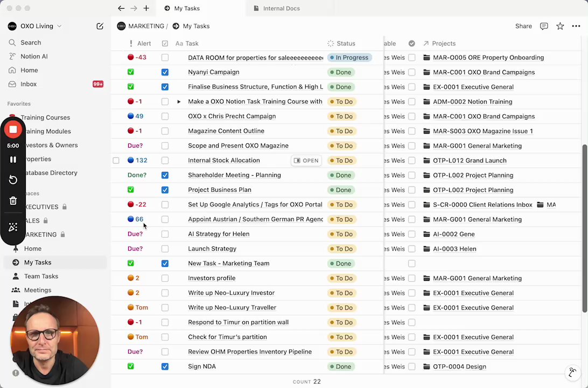This screenshot has width=588, height=388.
Task: Add a new tab with plus icon
Action: point(146,8)
